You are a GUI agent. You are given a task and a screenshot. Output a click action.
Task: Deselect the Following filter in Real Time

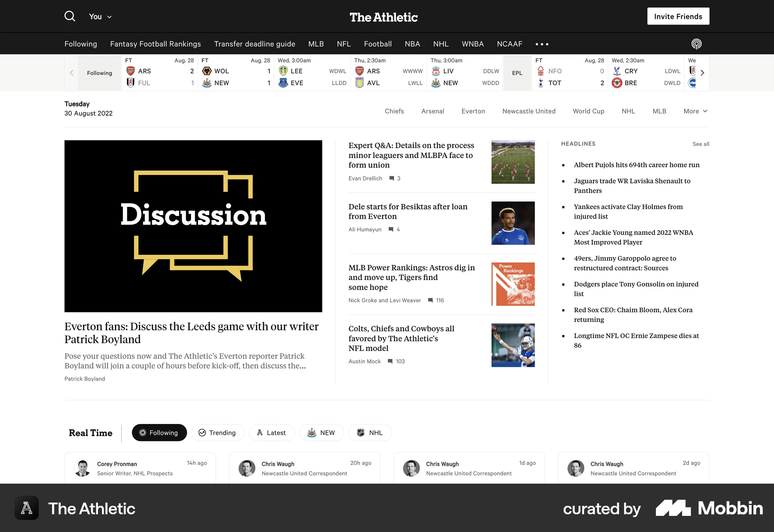click(x=159, y=432)
